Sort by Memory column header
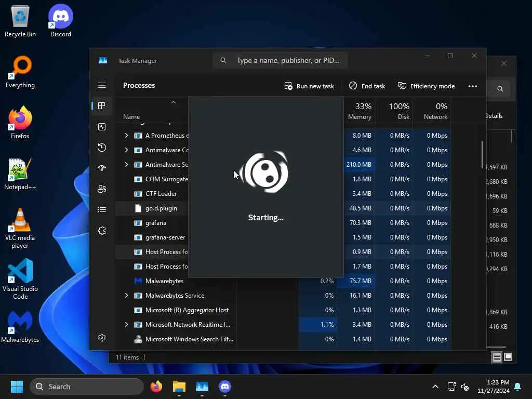The width and height of the screenshot is (532, 399). pos(360,111)
